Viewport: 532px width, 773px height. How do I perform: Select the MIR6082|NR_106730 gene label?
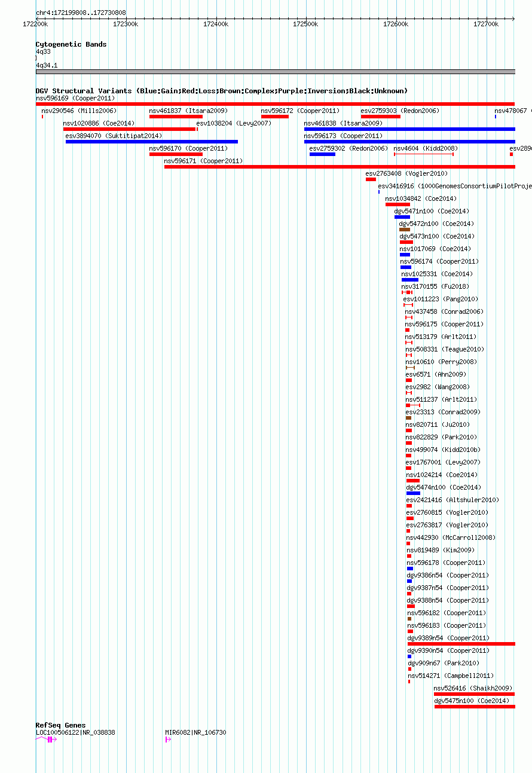(196, 732)
